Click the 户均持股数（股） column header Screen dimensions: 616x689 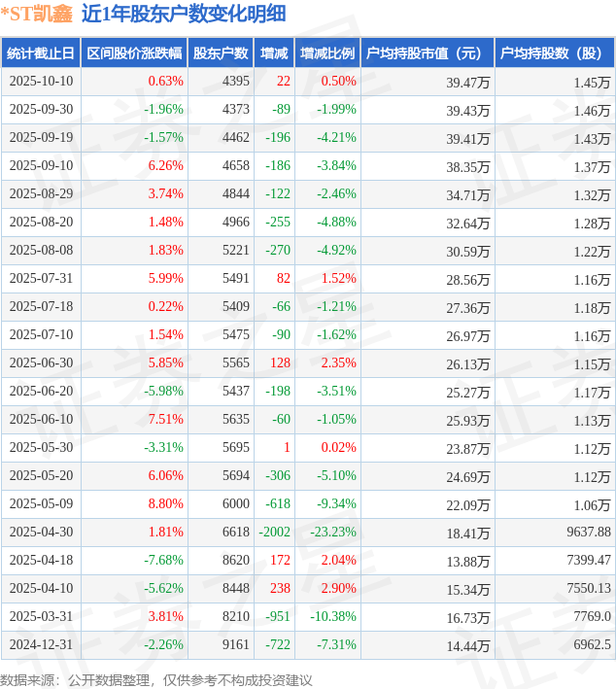point(554,53)
